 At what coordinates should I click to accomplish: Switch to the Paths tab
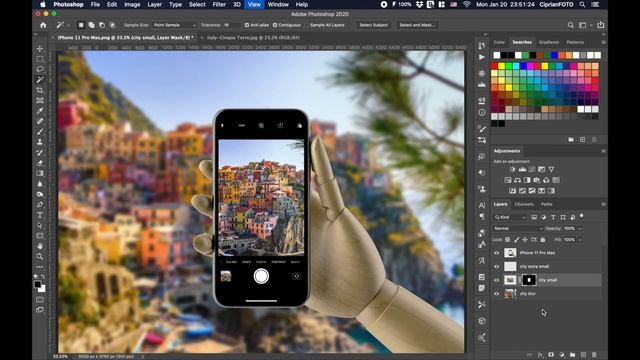point(547,204)
